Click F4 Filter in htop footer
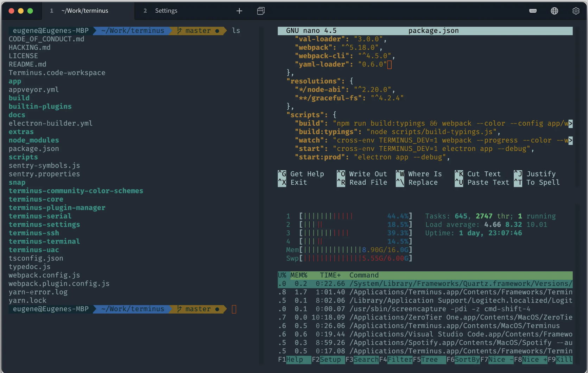Viewport: 588px width, 373px height. point(400,360)
